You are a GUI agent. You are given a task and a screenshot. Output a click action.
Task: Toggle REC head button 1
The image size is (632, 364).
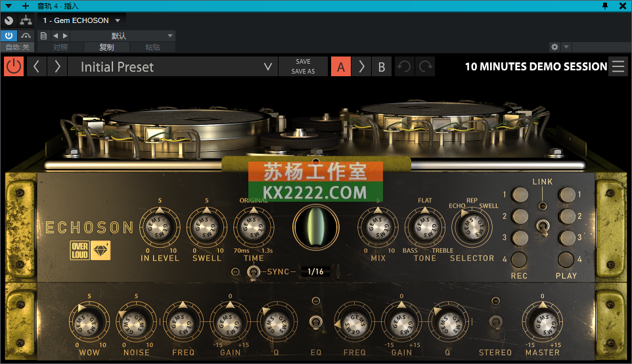pos(520,194)
